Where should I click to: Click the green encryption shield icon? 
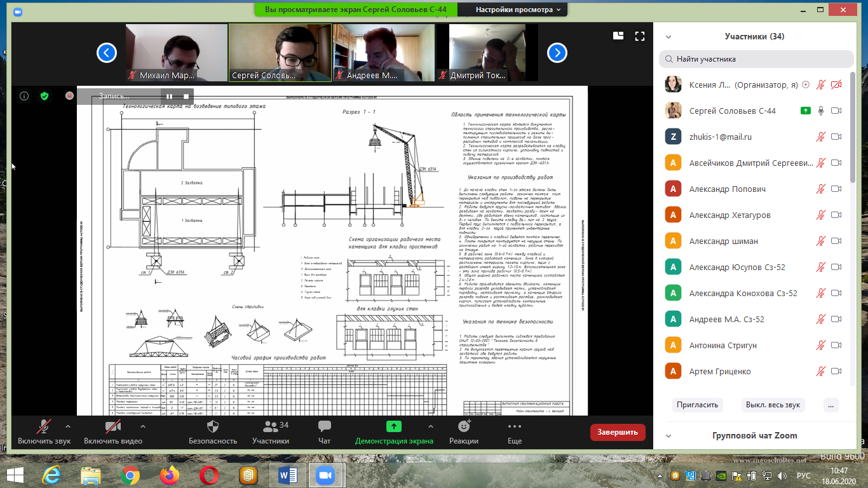(x=44, y=96)
